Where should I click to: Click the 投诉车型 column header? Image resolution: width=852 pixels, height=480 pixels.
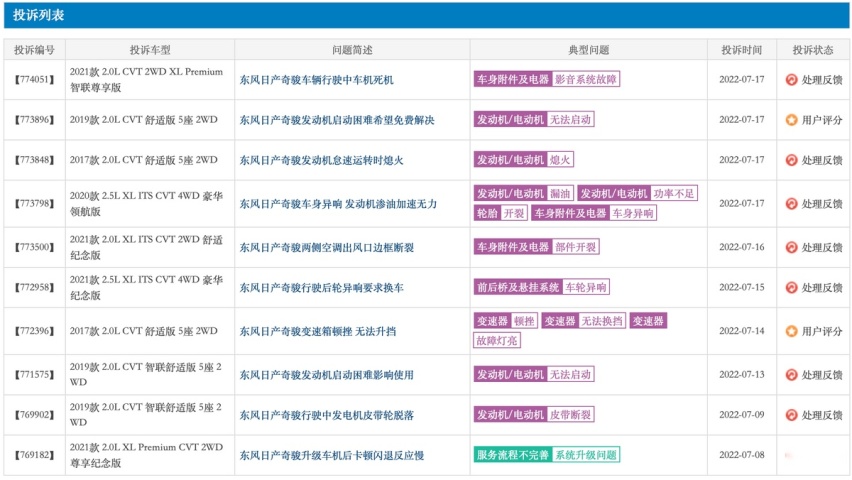(x=150, y=50)
